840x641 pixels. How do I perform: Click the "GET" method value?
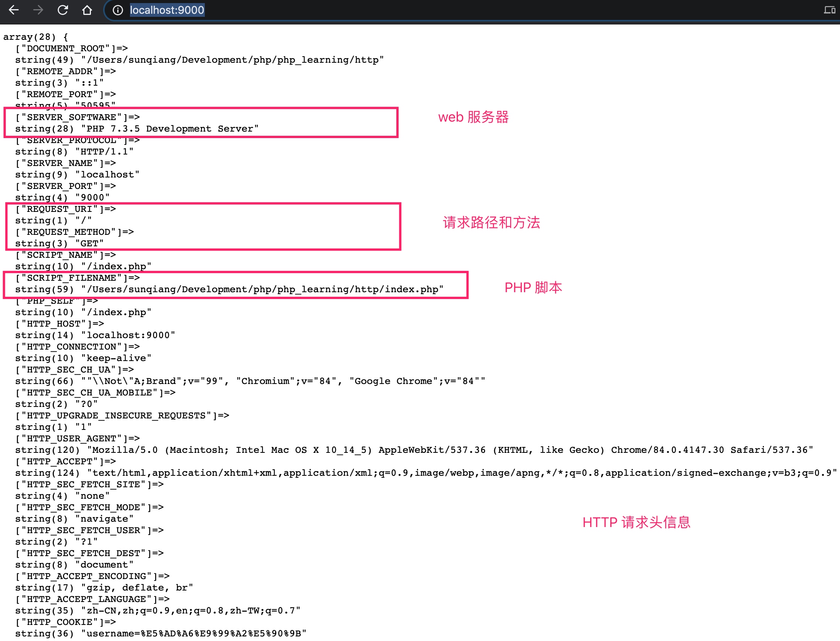(89, 244)
